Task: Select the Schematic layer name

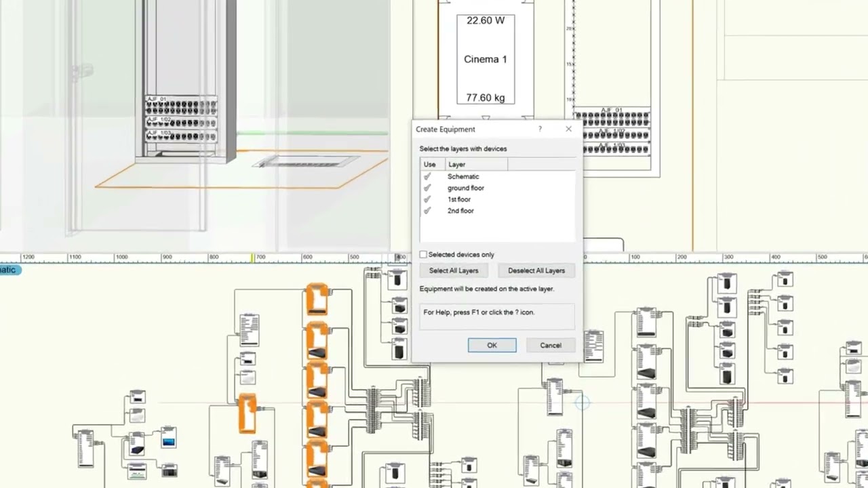Action: pos(463,176)
